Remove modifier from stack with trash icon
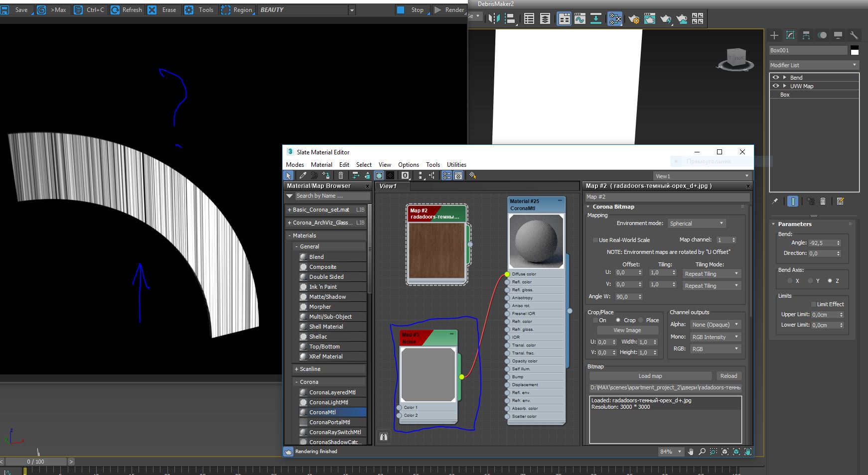 point(823,201)
